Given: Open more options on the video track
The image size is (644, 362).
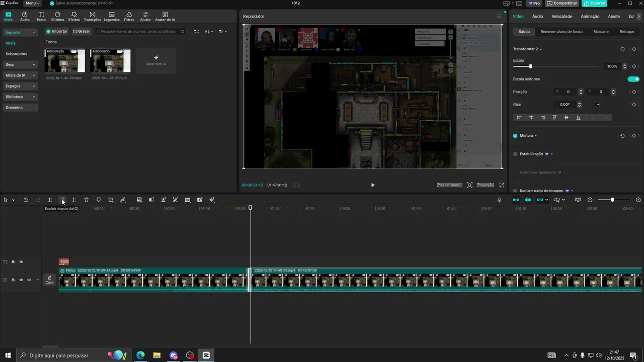Looking at the screenshot, I should point(37,280).
